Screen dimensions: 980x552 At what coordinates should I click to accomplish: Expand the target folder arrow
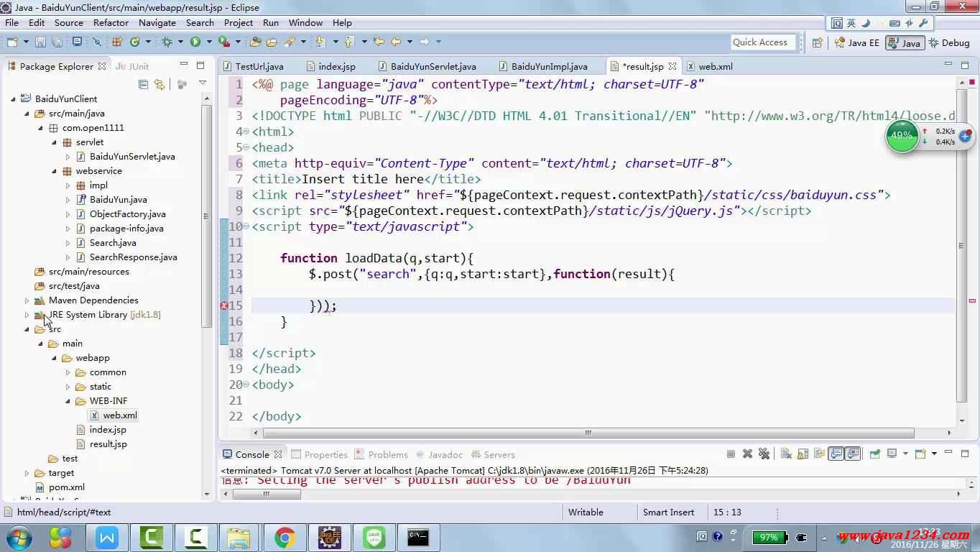point(27,473)
